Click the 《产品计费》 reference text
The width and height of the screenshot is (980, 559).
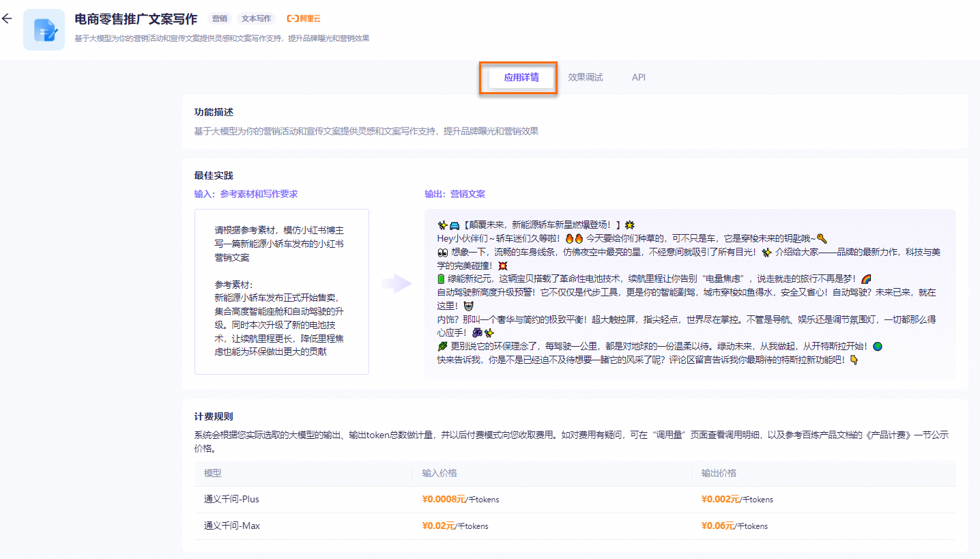889,435
